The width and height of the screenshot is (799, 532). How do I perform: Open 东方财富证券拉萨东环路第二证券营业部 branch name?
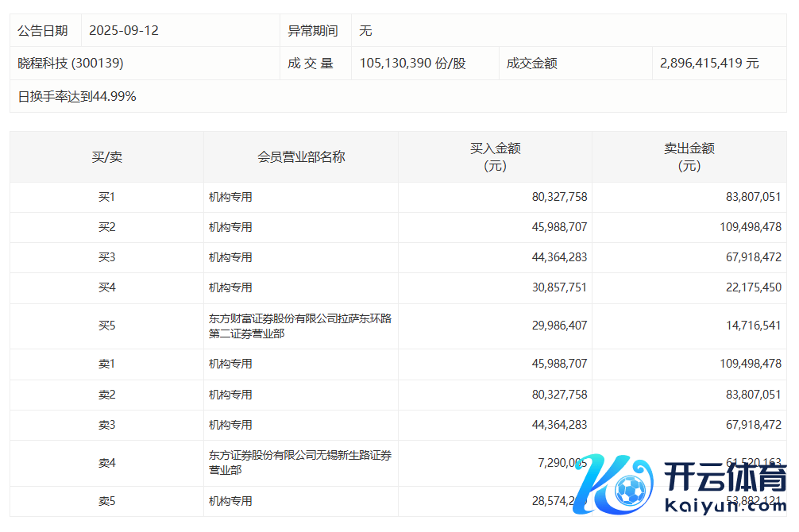(x=299, y=326)
